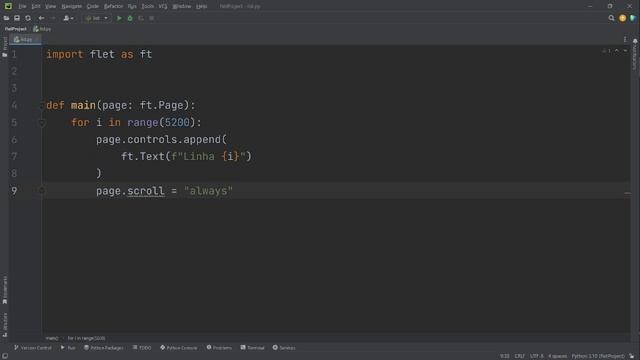Go to next highlighted error arrow
This screenshot has height=360, width=640.
pyautogui.click(x=625, y=51)
